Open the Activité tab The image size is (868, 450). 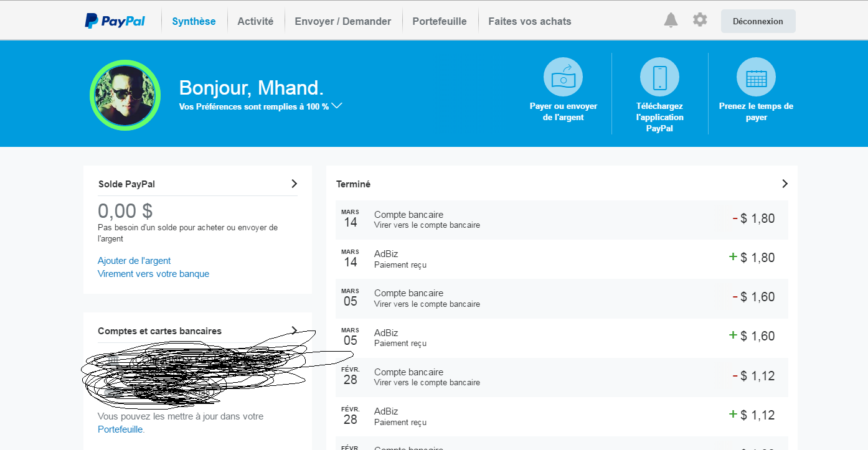255,21
